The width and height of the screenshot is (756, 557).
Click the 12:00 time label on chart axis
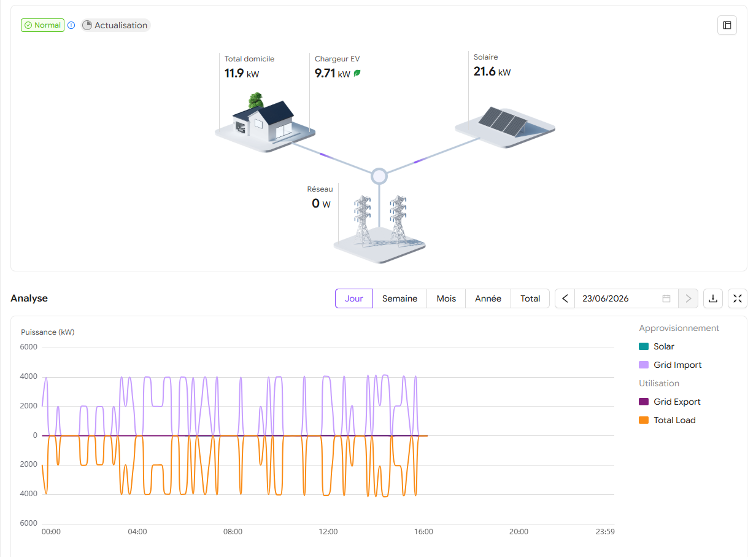tap(328, 532)
